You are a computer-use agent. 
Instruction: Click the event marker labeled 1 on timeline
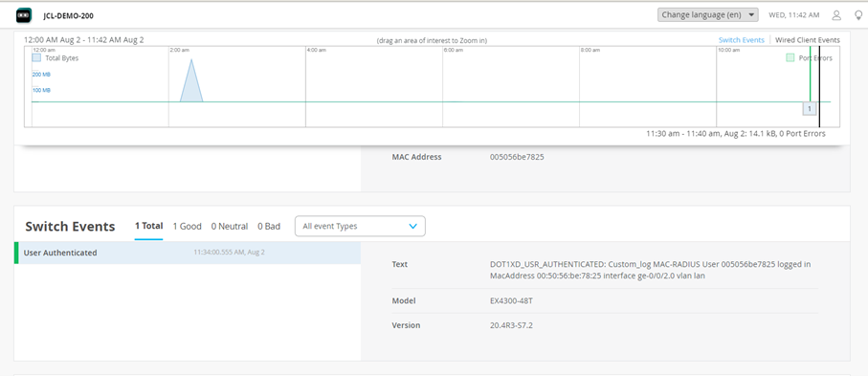tap(810, 109)
